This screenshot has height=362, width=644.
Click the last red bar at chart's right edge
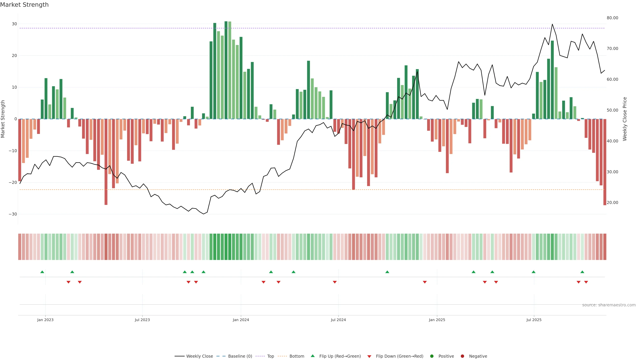(605, 162)
